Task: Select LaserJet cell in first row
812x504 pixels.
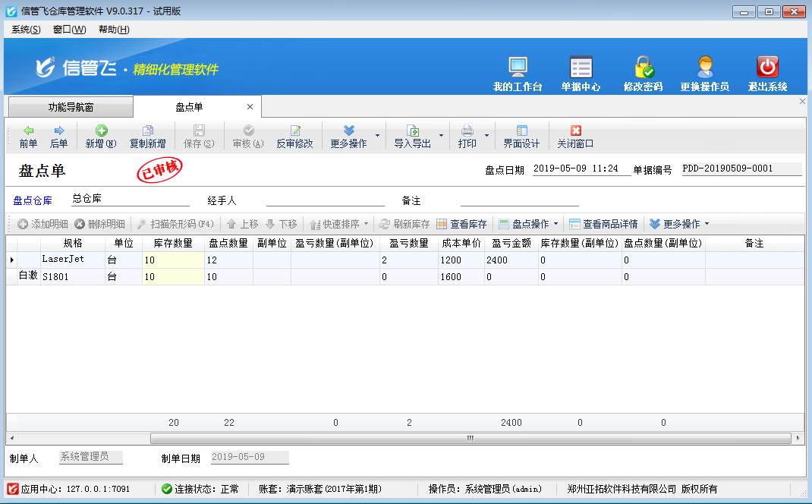Action: [x=73, y=260]
